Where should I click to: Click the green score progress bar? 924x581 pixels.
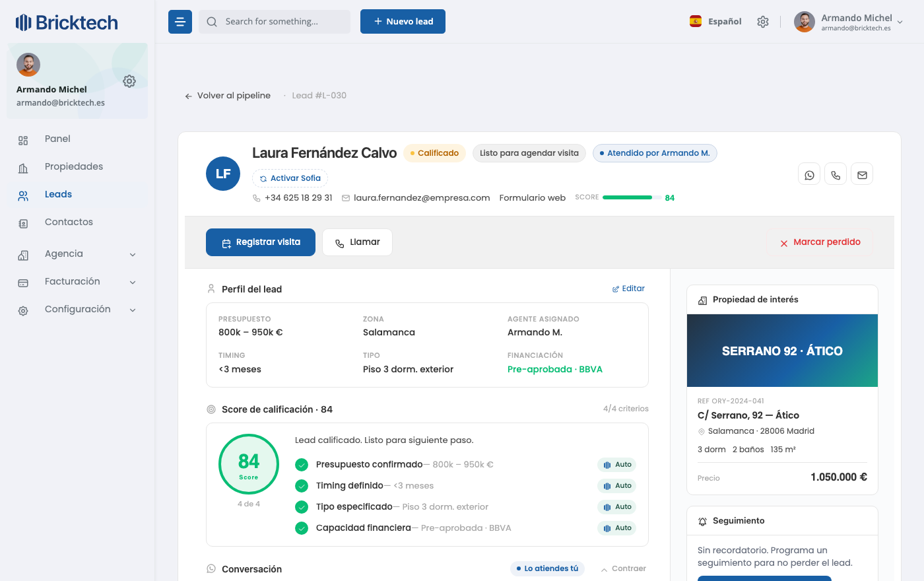point(632,197)
